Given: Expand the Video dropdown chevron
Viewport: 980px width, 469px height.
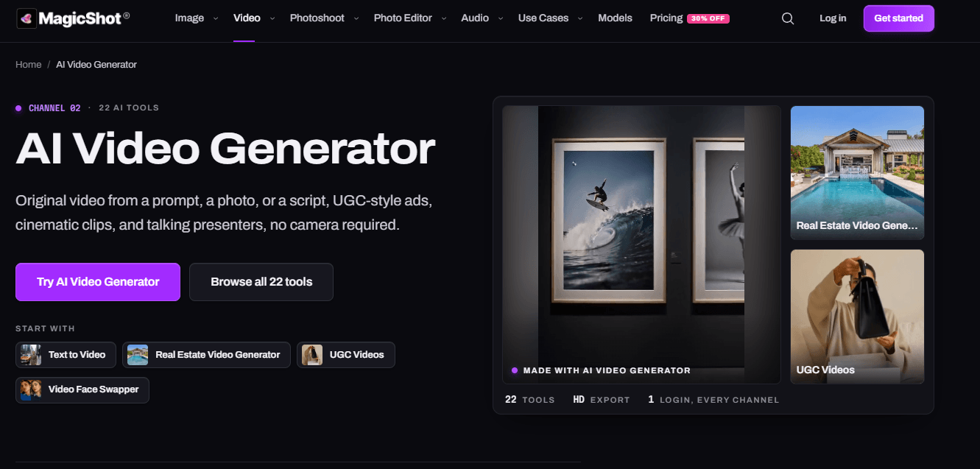Looking at the screenshot, I should [x=272, y=18].
